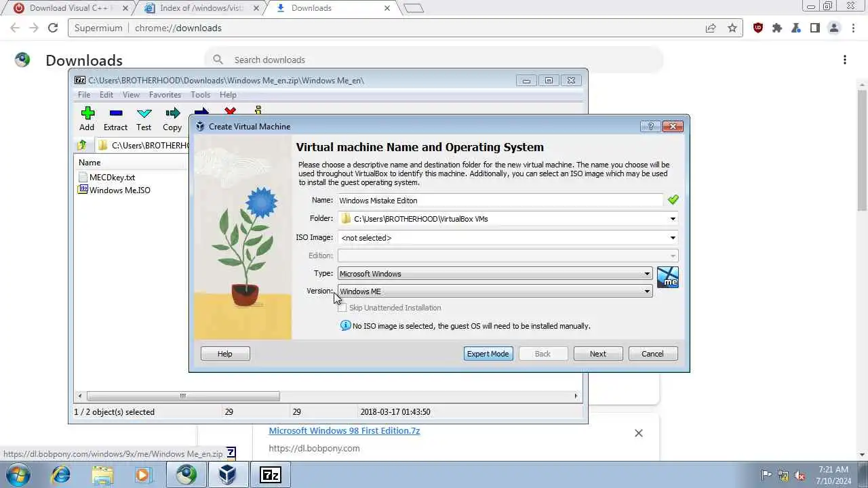Click the Action Center flag tray icon
868x488 pixels.
click(x=767, y=475)
